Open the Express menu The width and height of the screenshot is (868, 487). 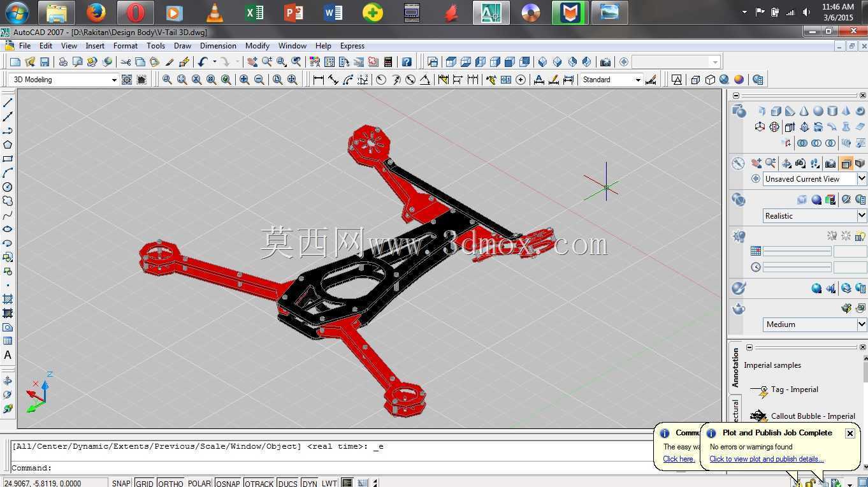tap(352, 46)
